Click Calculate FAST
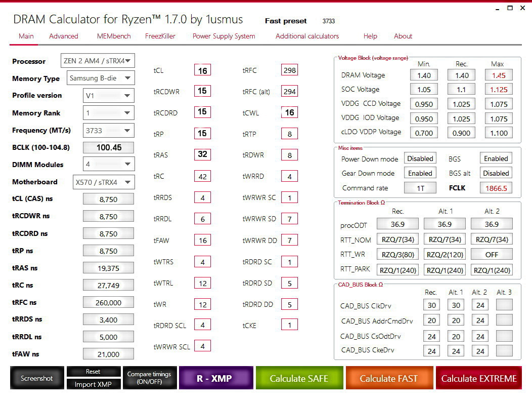The width and height of the screenshot is (532, 400). coord(389,378)
